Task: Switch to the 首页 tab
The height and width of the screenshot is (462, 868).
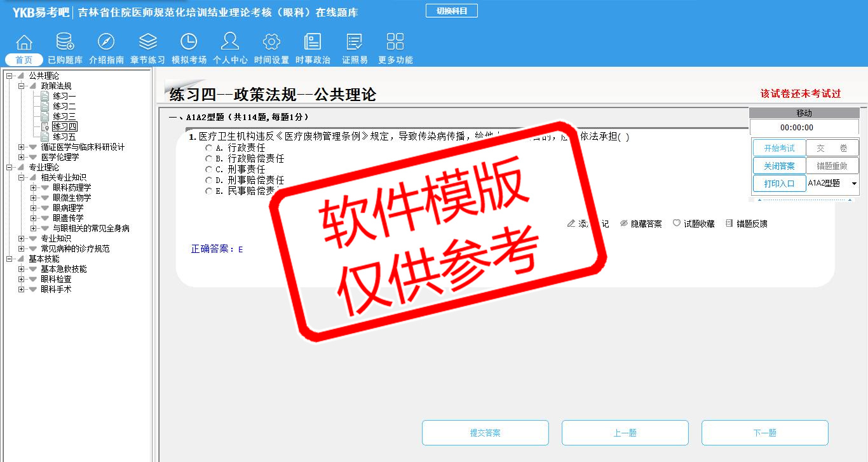Action: pyautogui.click(x=24, y=60)
